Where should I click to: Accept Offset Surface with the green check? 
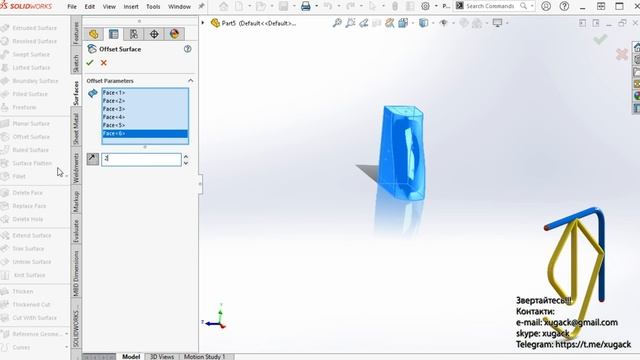pos(90,63)
